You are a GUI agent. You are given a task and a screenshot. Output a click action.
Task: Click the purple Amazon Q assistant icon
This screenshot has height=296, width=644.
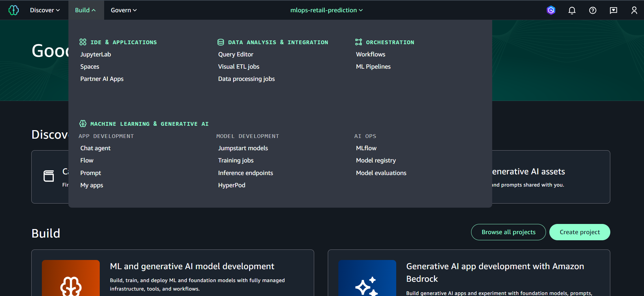[x=551, y=11]
